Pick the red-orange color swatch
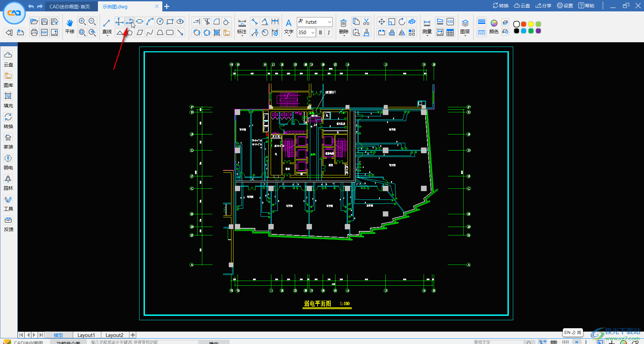Viewport: 644px width, 344px height. 524,24
